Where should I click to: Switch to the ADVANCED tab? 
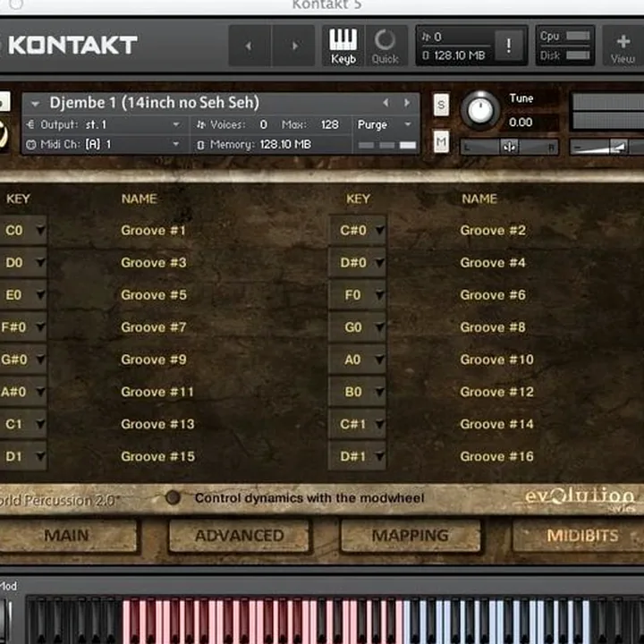239,535
